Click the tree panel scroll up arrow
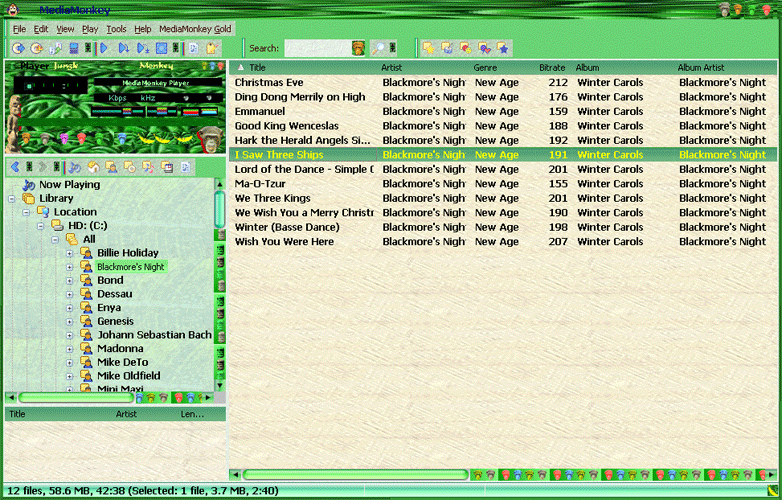 (x=219, y=184)
